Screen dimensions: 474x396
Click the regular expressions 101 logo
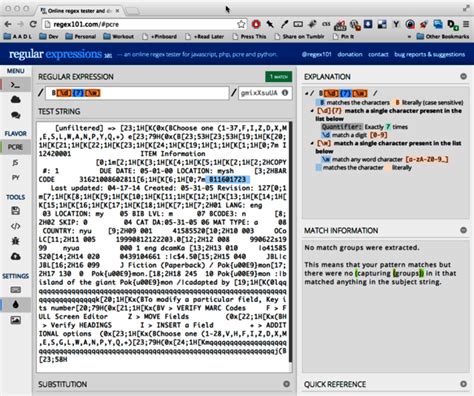click(x=60, y=54)
